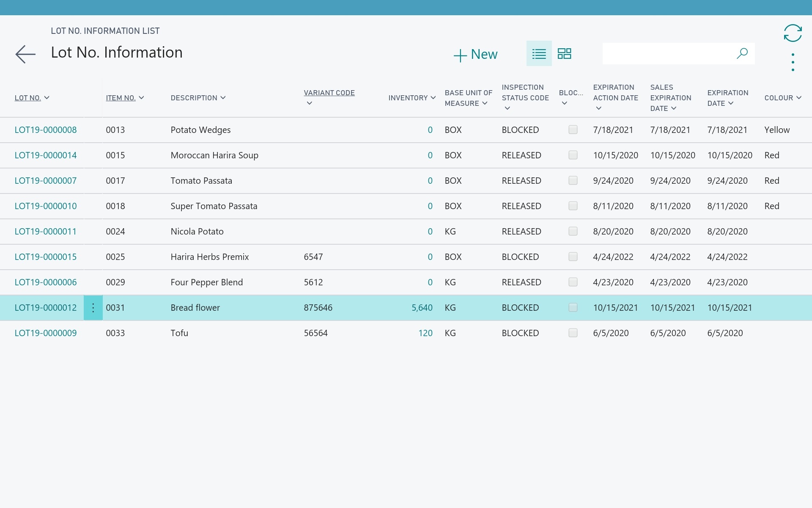The width and height of the screenshot is (812, 508).
Task: Click the refresh icon
Action: tap(793, 33)
